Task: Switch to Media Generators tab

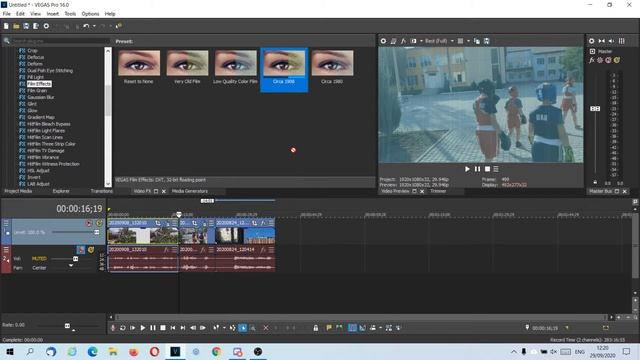Action: [x=189, y=191]
